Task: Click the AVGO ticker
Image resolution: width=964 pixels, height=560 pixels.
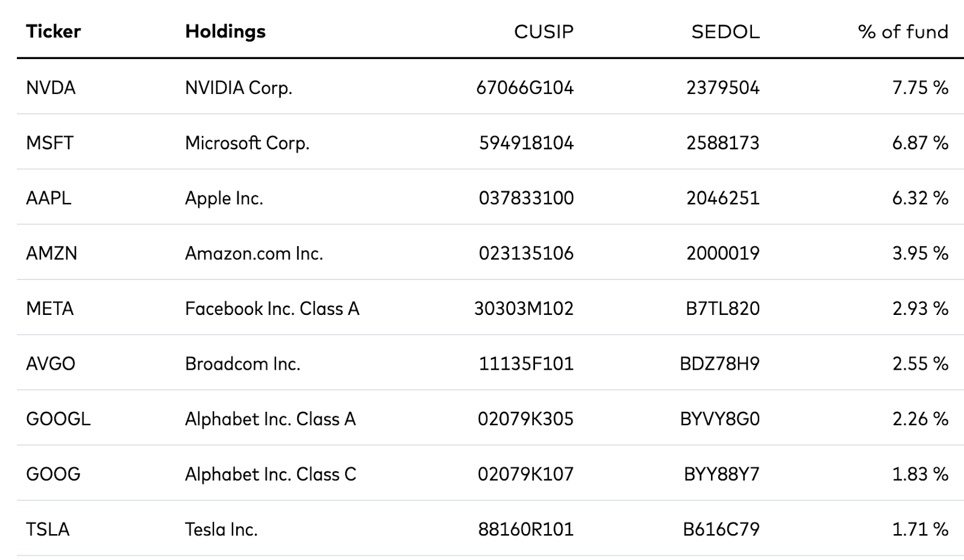Action: (x=51, y=364)
